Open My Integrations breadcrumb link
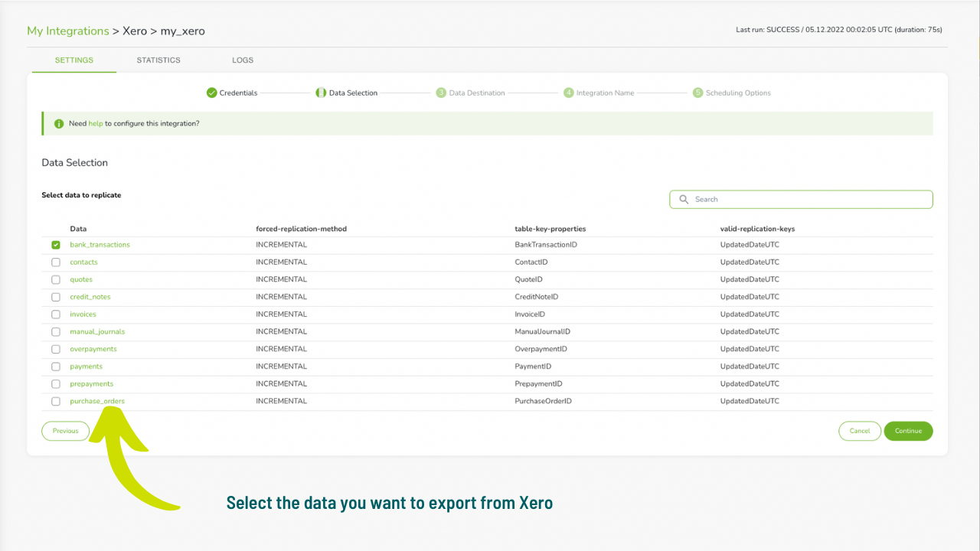The height and width of the screenshot is (551, 980). 68,31
